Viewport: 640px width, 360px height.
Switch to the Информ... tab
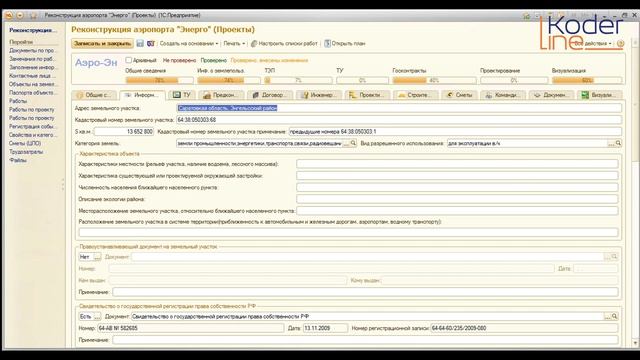(142, 95)
